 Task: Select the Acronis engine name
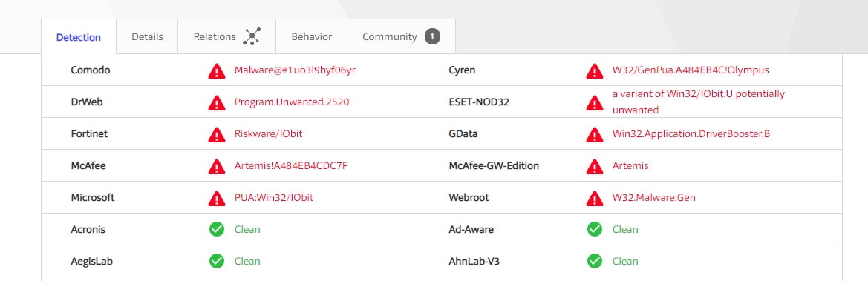coord(88,229)
